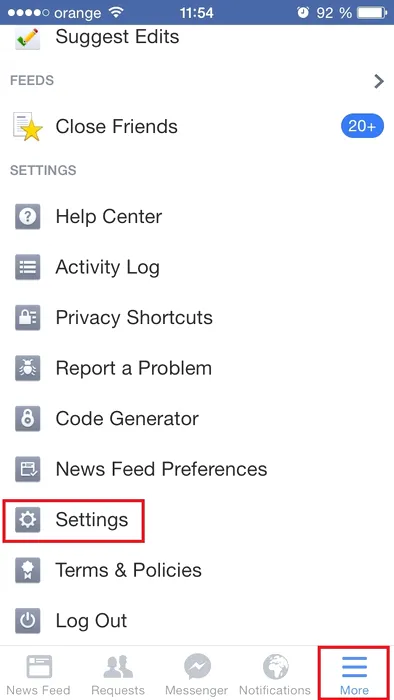394x700 pixels.
Task: Open the Activity Log list icon
Action: point(28,267)
